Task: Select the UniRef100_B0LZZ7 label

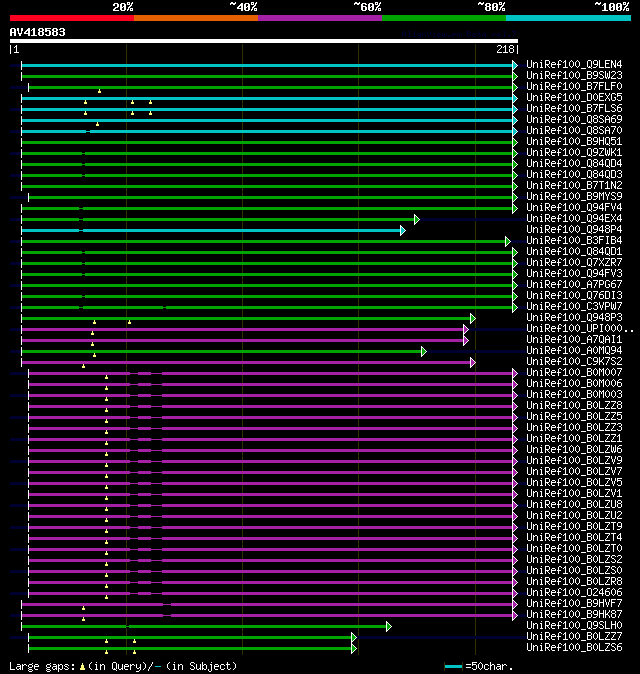Action: point(574,637)
